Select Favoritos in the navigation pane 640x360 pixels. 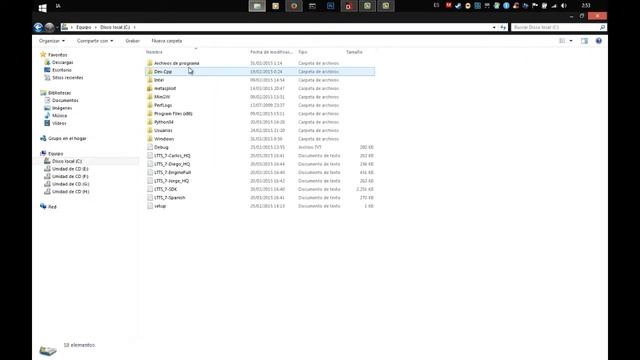pos(58,55)
